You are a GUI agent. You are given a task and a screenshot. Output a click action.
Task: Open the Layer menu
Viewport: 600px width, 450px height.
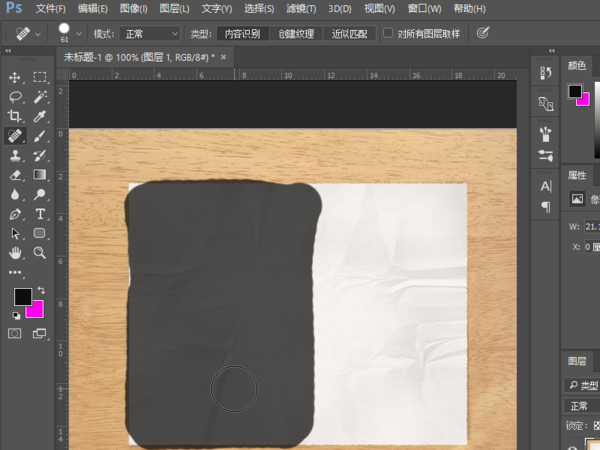pyautogui.click(x=174, y=8)
